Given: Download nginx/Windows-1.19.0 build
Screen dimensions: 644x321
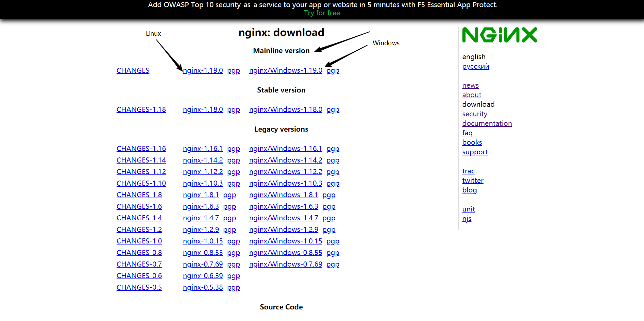Looking at the screenshot, I should coord(286,70).
